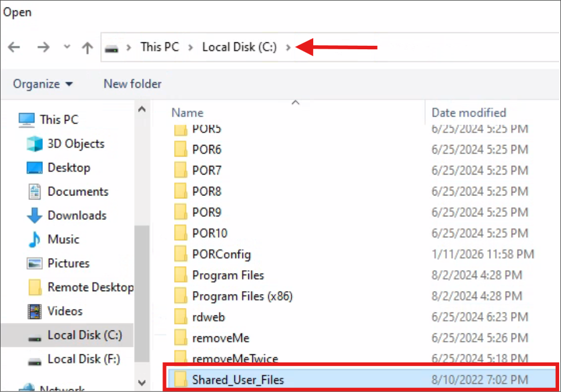Select the Shared_User_Files folder

click(238, 380)
